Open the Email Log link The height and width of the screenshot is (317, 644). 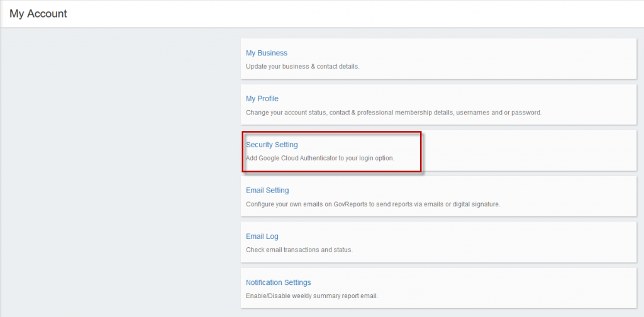(x=262, y=236)
